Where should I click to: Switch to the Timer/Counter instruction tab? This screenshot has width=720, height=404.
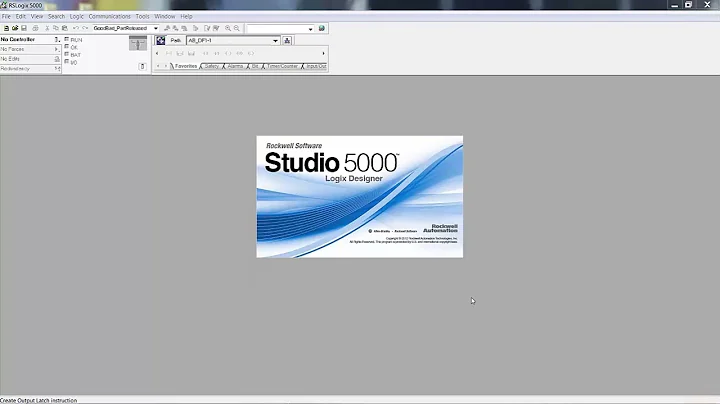click(282, 66)
